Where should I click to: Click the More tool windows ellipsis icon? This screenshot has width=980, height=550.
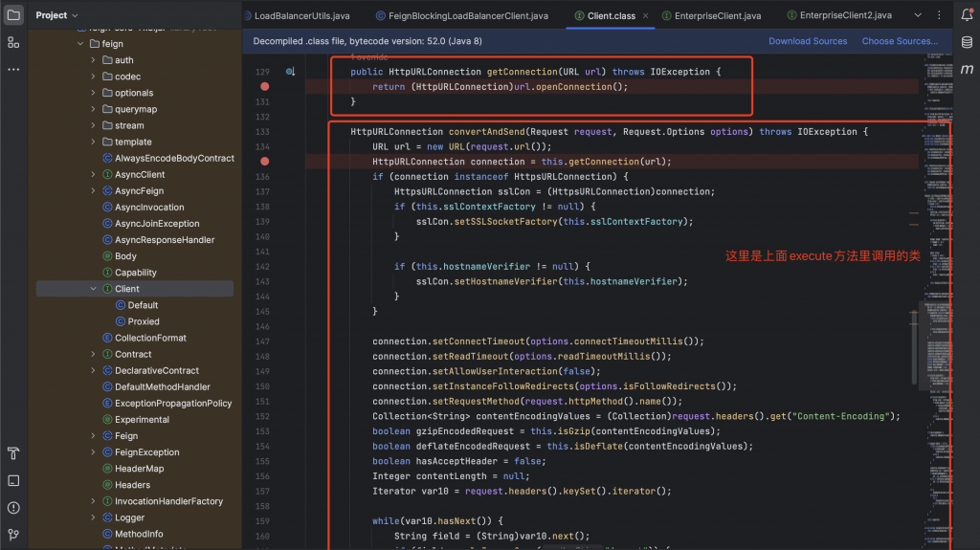tap(13, 70)
